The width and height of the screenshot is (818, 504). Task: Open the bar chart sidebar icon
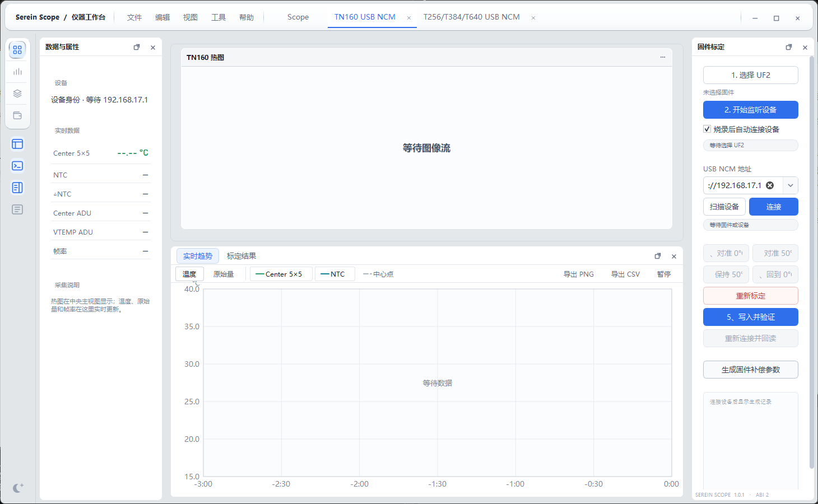17,72
